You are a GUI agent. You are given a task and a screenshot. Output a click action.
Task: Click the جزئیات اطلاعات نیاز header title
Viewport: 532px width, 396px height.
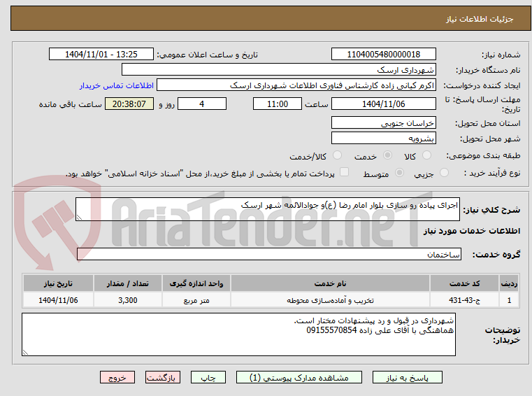click(x=479, y=19)
